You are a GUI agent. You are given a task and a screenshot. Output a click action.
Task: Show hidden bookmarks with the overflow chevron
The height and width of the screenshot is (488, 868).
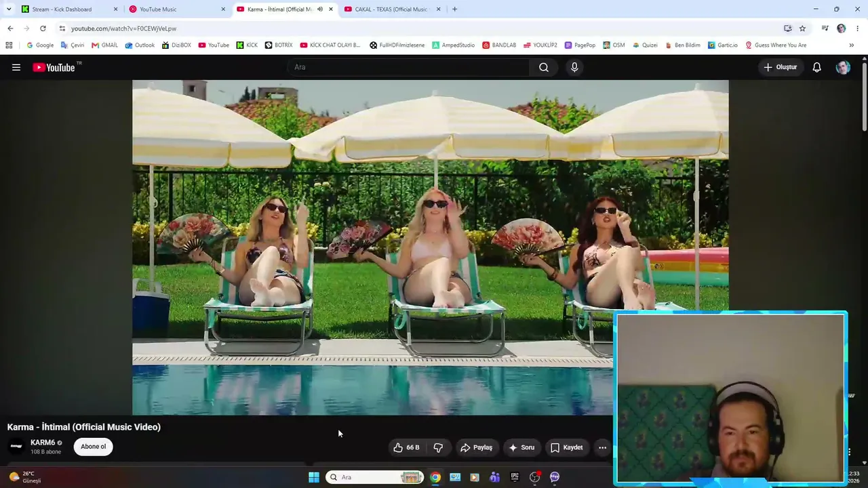tap(851, 45)
